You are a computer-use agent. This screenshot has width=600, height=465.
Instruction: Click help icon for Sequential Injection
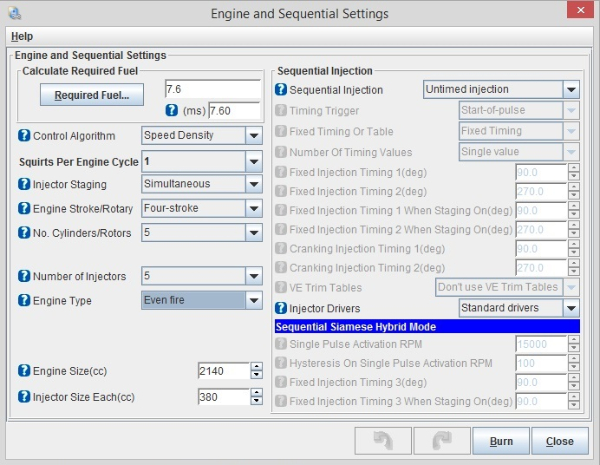[281, 89]
